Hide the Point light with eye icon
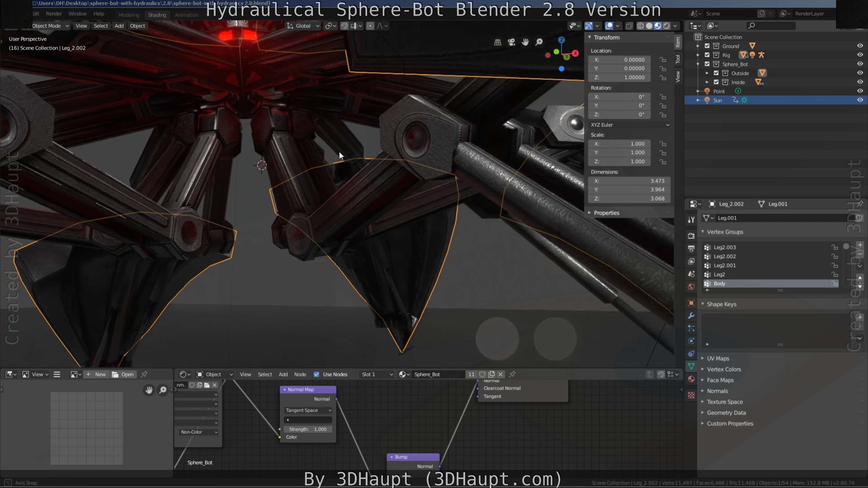Image resolution: width=868 pixels, height=488 pixels. click(860, 91)
